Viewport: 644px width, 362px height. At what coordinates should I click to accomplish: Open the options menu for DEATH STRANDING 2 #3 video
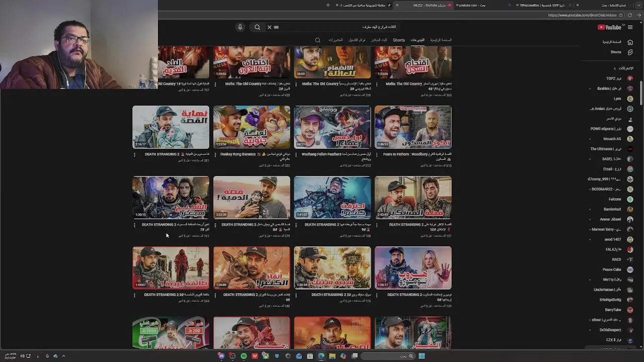134,296
